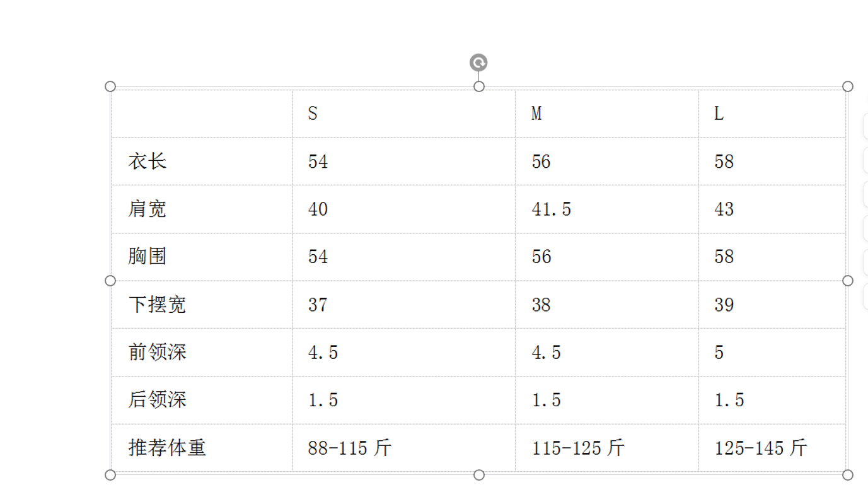This screenshot has height=492, width=868.
Task: Click the 肩宽 row label cell
Action: coord(202,209)
